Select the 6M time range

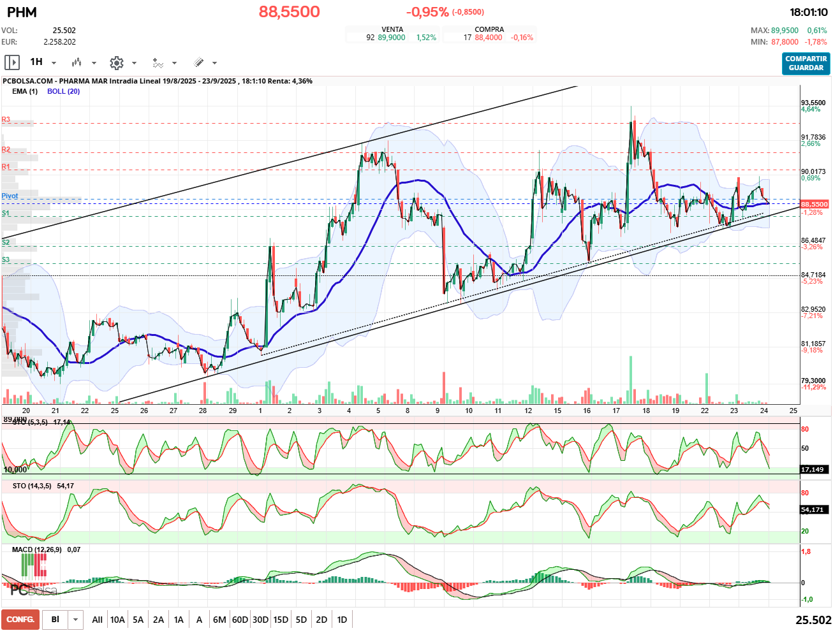point(219,620)
